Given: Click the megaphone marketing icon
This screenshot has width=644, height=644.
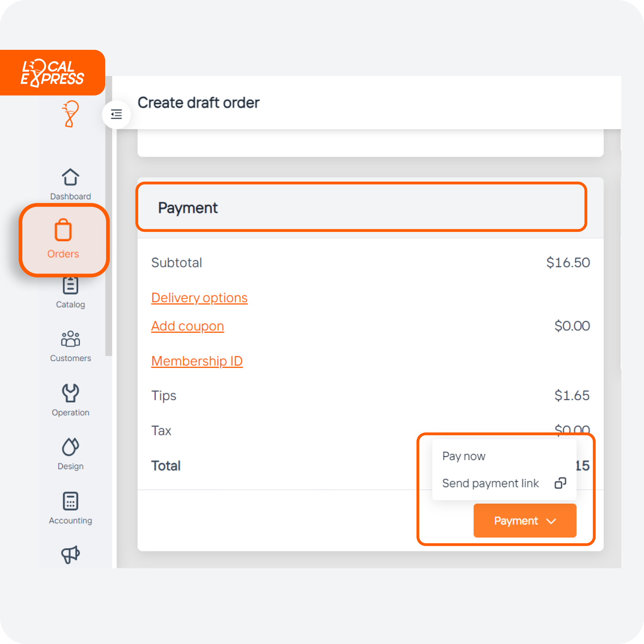Looking at the screenshot, I should click(70, 554).
